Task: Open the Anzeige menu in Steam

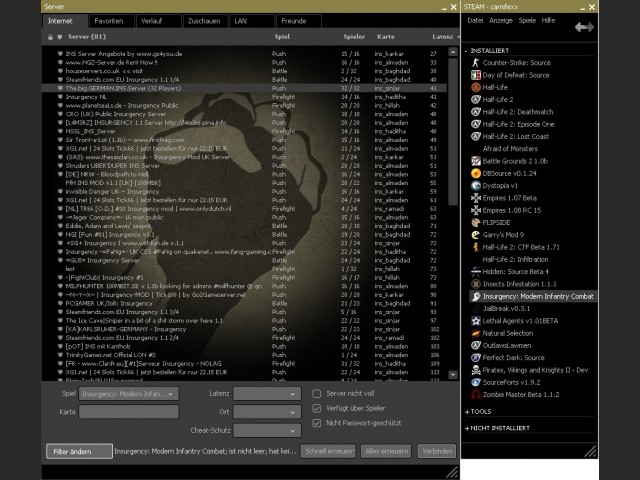Action: pyautogui.click(x=500, y=20)
